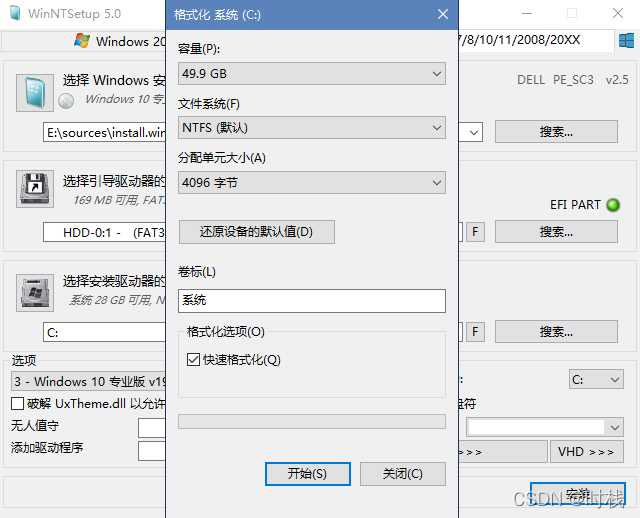640x518 pixels.
Task: Close the format dialog with the X button
Action: [443, 15]
